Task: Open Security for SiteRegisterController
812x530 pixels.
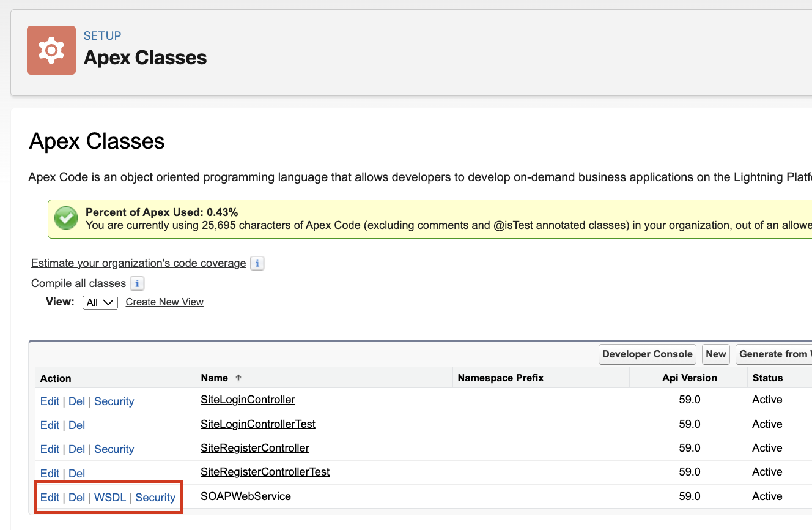Action: [x=114, y=449]
